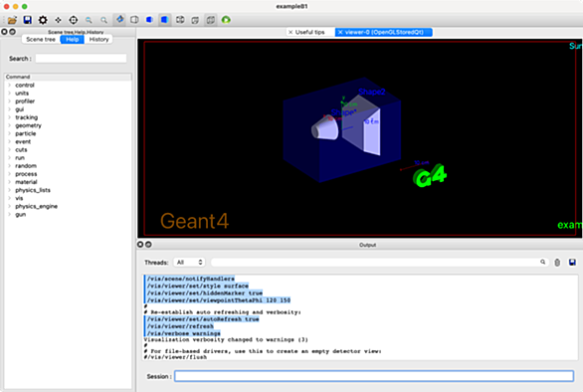Run beamOn with the green play icon
Image resolution: width=583 pixels, height=392 pixels.
click(x=226, y=20)
